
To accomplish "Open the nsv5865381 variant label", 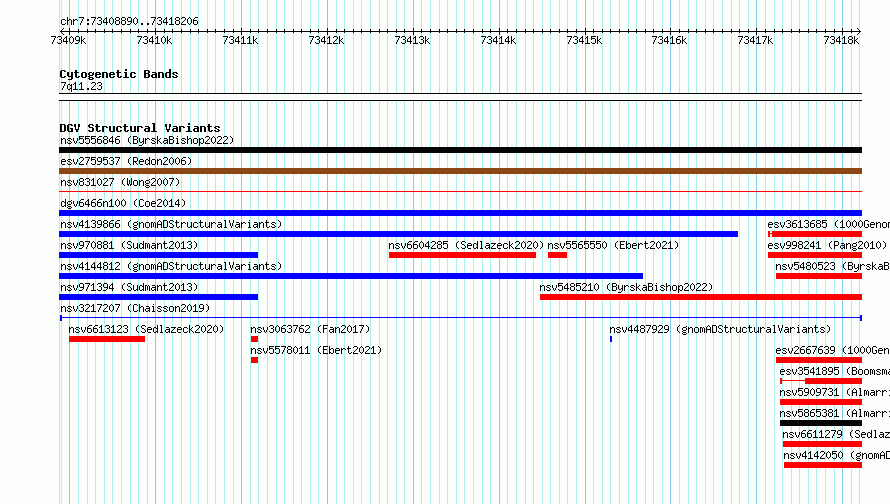I will click(x=834, y=413).
